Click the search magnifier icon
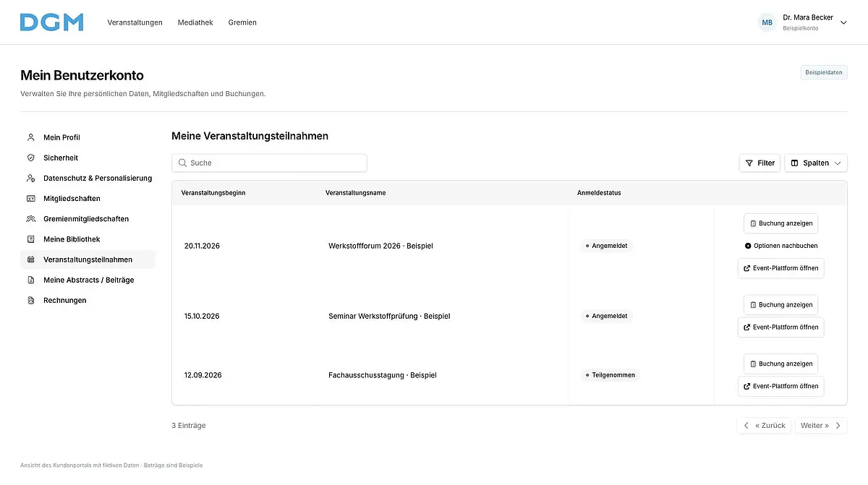 (x=182, y=163)
